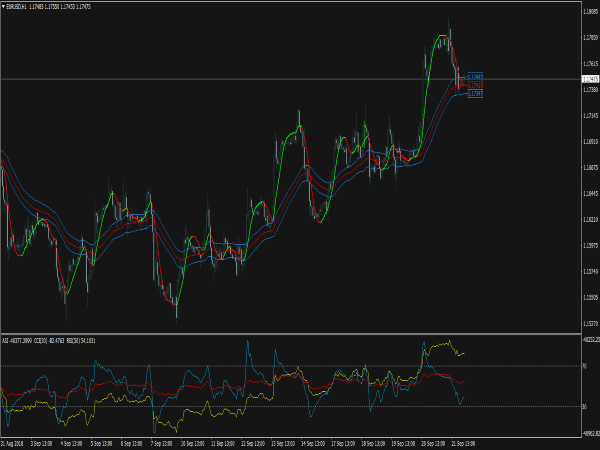Click the 1.17615 level on price scale

[x=590, y=64]
